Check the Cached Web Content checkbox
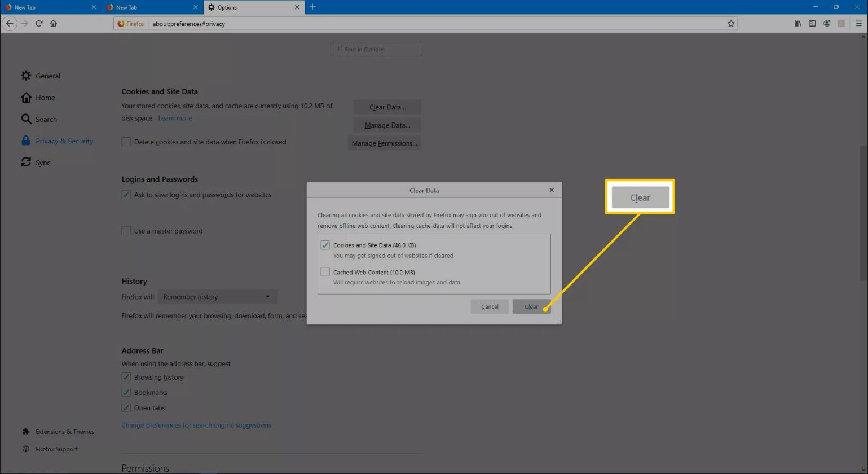The image size is (868, 474). (325, 272)
